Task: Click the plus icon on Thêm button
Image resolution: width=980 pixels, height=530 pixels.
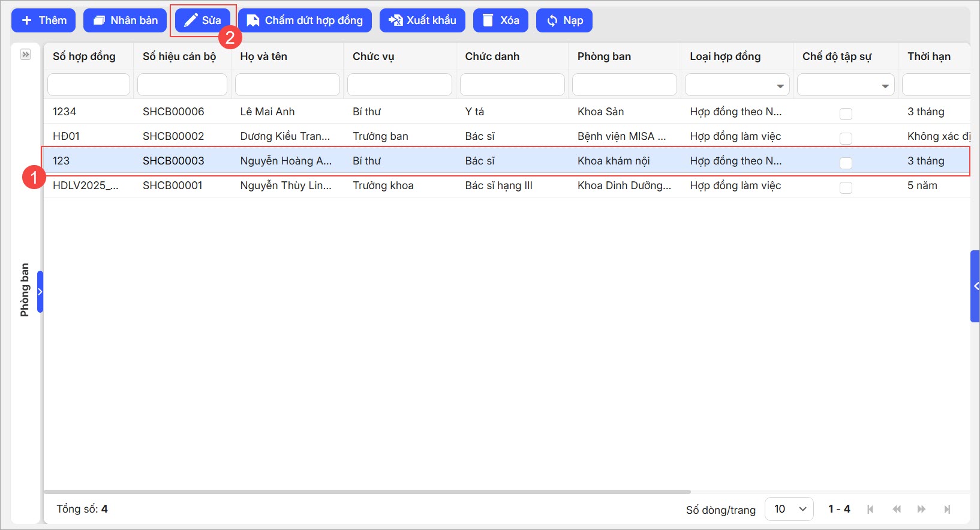Action: [x=26, y=20]
